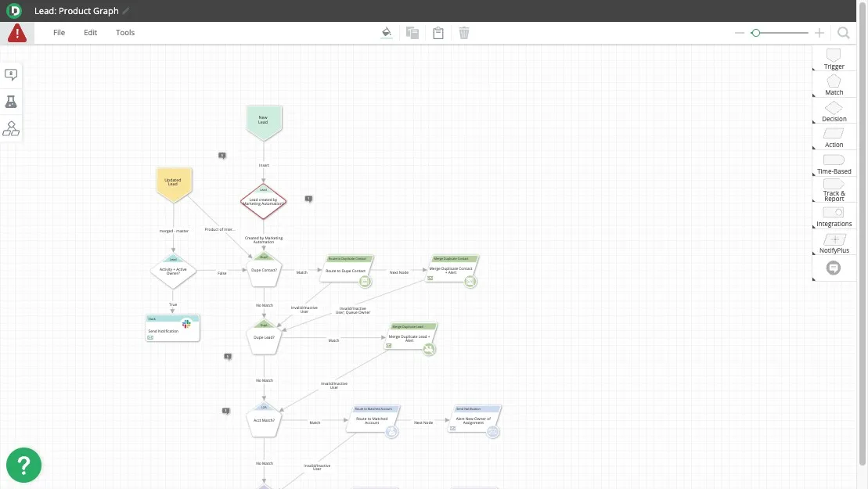Select the Time-Based node in palette
Screen dimensions: 868x489
click(x=834, y=164)
